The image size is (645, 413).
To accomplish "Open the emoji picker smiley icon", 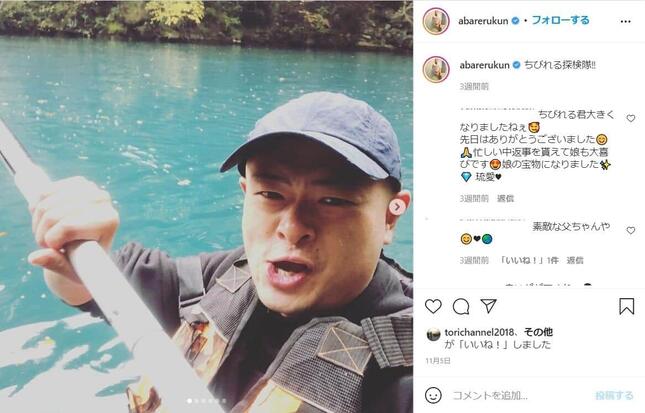I will click(x=433, y=395).
